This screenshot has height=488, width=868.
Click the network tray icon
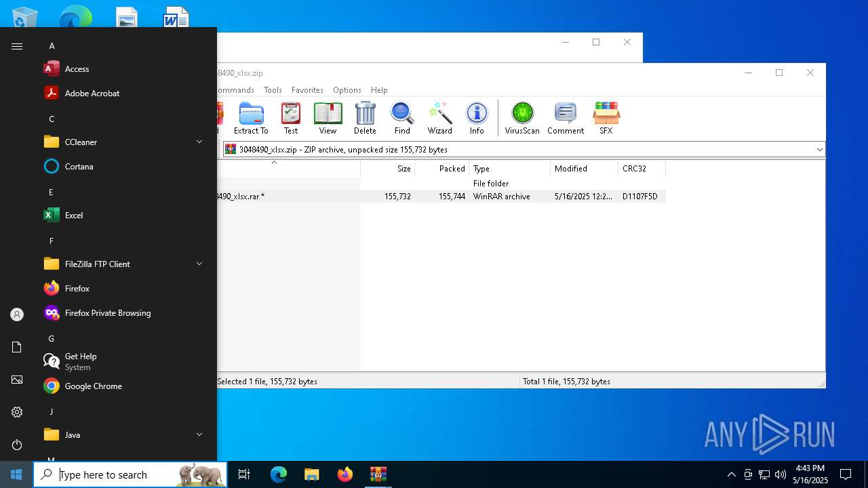point(764,474)
